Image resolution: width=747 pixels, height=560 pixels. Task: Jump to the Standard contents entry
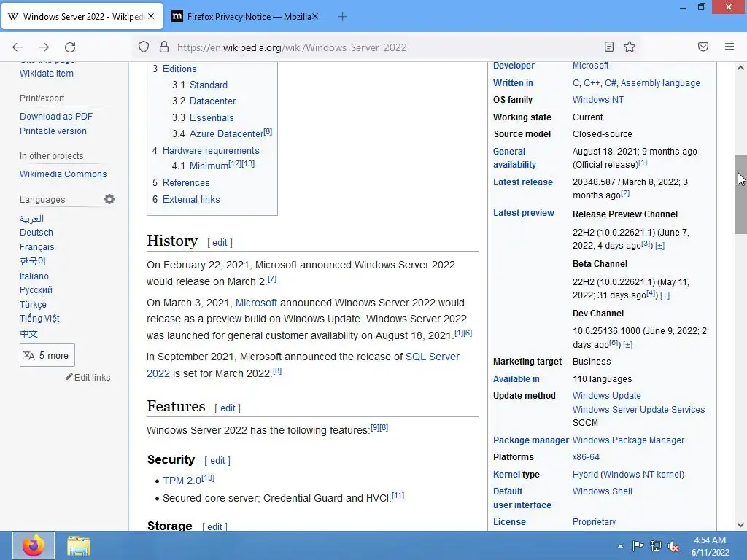point(208,85)
